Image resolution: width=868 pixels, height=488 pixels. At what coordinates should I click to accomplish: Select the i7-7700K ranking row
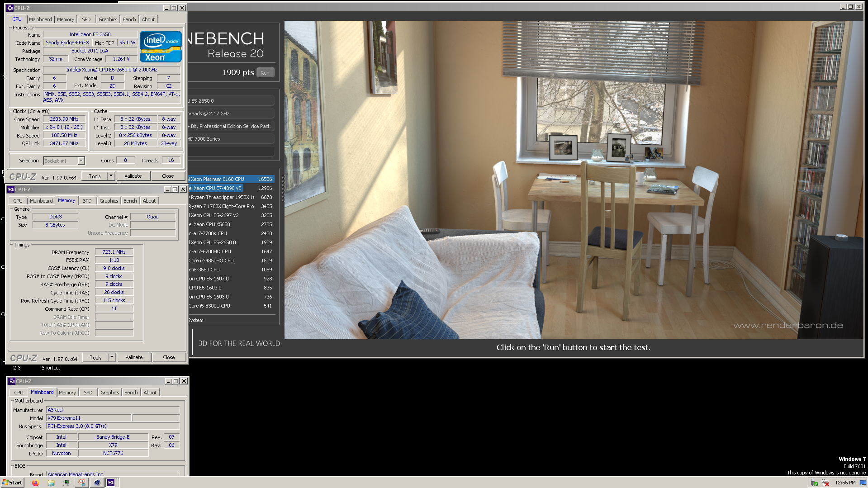point(231,233)
